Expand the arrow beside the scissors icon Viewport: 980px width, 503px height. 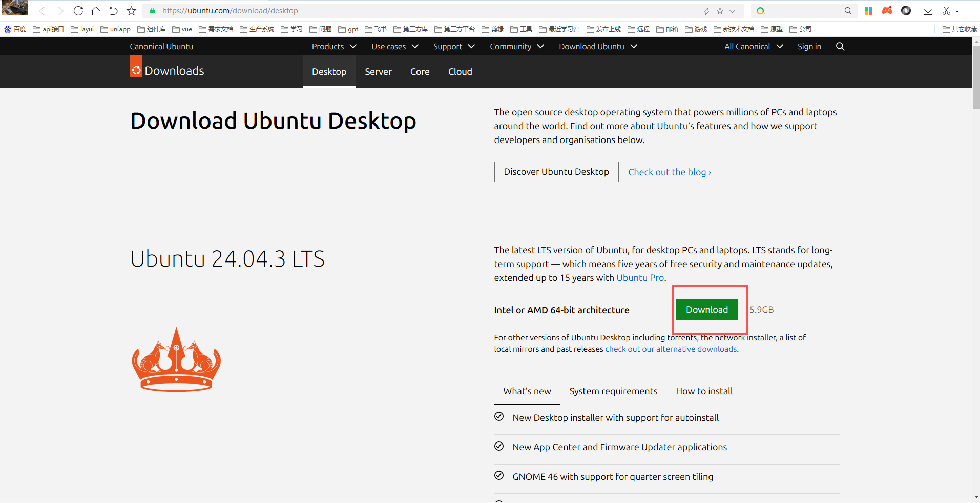(x=957, y=11)
